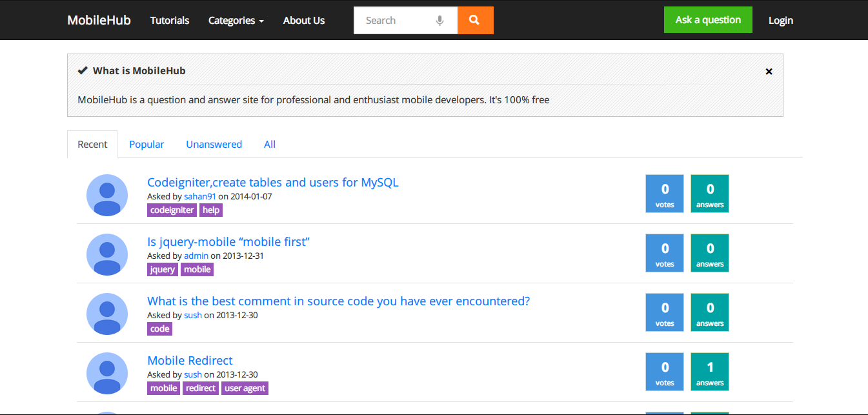Click the help tag
Viewport: 868px width, 415px height.
[x=211, y=210]
